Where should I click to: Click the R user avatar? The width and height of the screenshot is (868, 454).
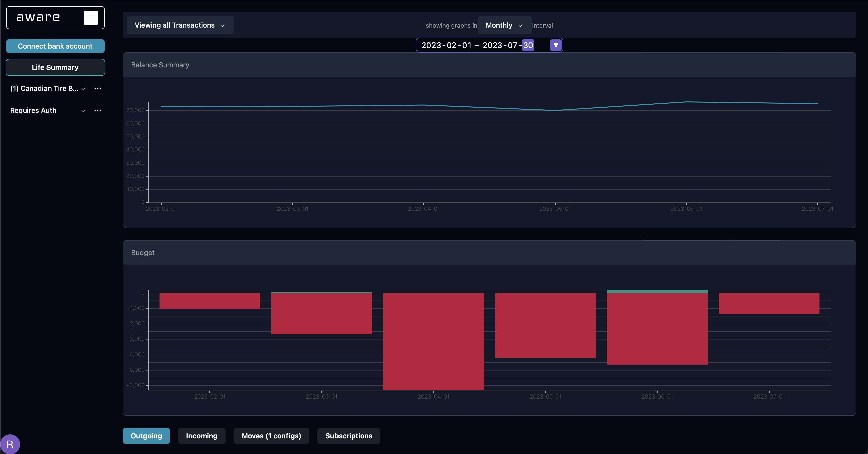[x=10, y=444]
